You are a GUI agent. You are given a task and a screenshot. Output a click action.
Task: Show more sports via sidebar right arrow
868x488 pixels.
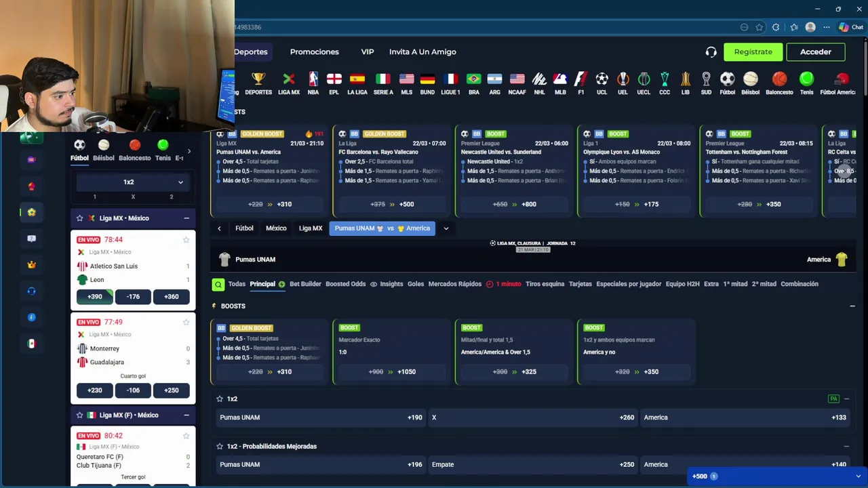[189, 151]
